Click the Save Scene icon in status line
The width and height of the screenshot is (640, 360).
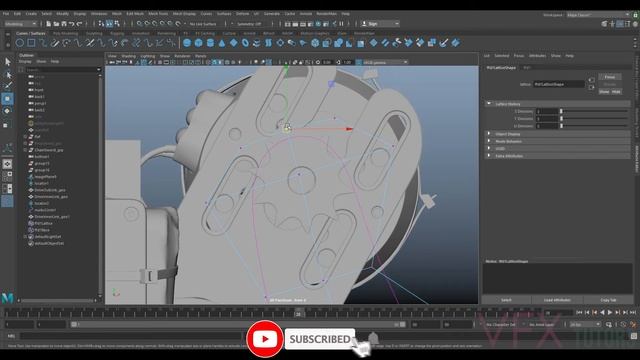[64, 24]
